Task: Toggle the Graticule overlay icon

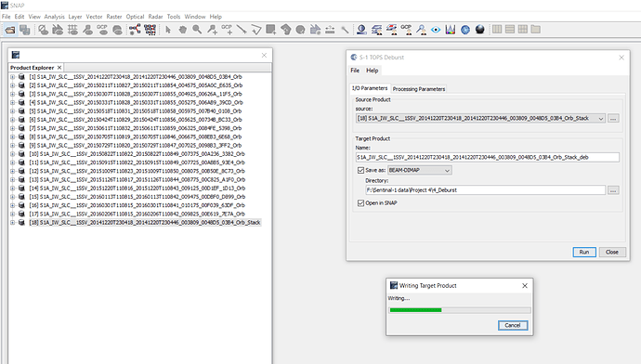Action: click(x=72, y=30)
